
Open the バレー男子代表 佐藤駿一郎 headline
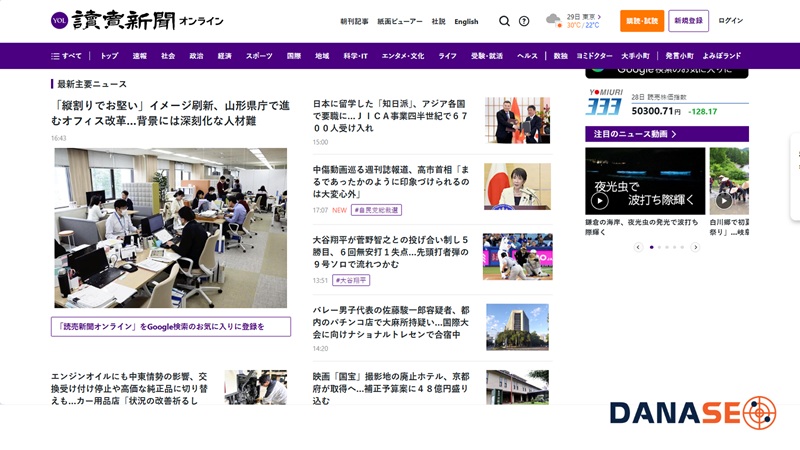(391, 322)
